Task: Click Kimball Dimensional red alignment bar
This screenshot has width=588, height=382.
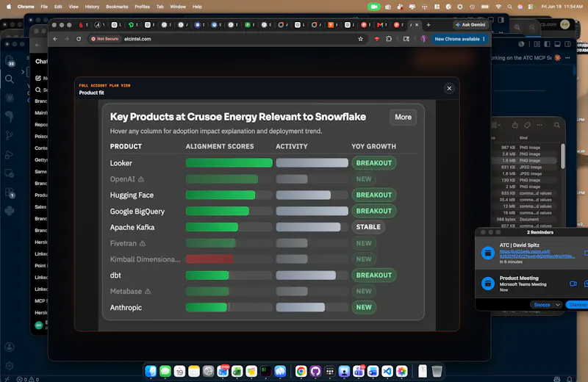Action: [209, 259]
